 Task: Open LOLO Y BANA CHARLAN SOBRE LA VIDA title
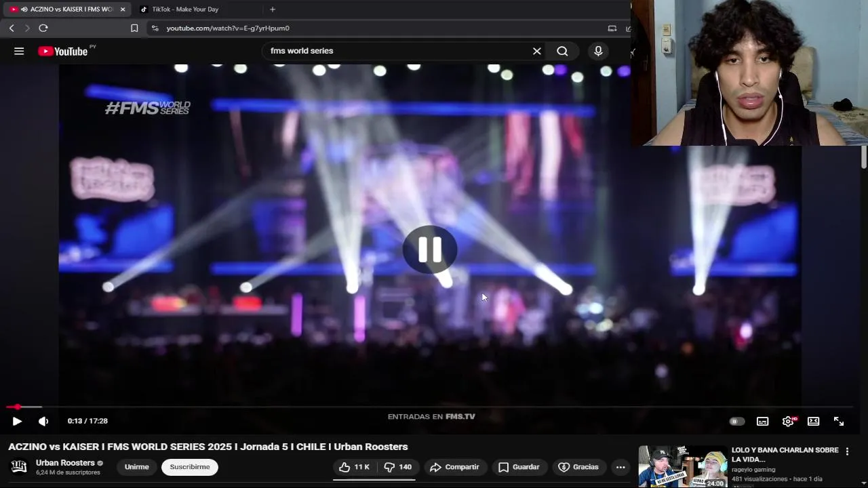click(785, 455)
